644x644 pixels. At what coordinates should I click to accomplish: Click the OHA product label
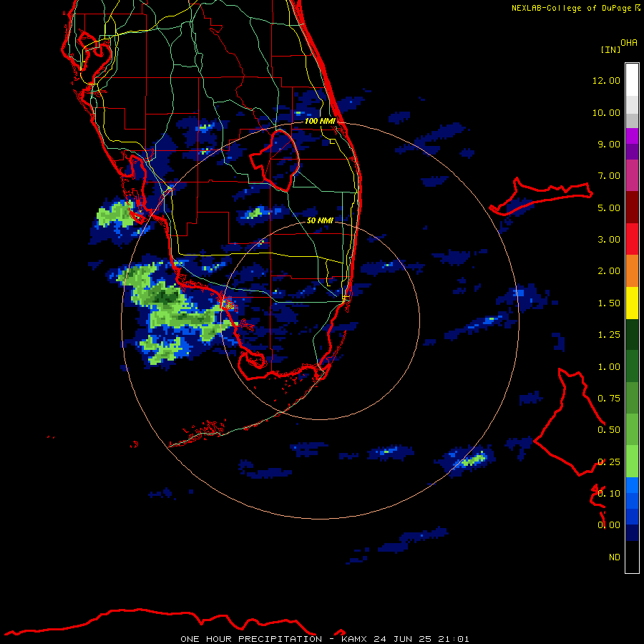[629, 43]
